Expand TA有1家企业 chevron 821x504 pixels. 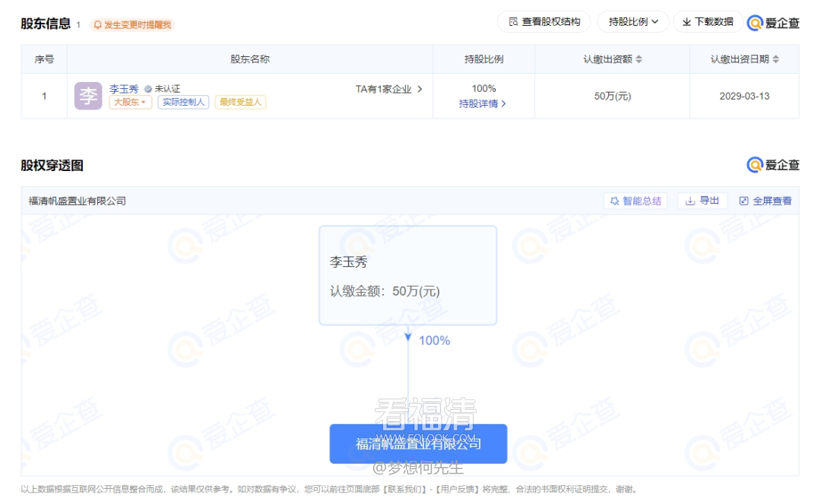click(x=420, y=89)
